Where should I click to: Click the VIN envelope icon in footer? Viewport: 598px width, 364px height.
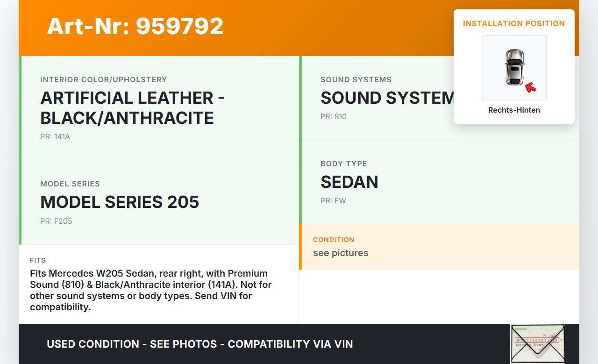point(538,344)
